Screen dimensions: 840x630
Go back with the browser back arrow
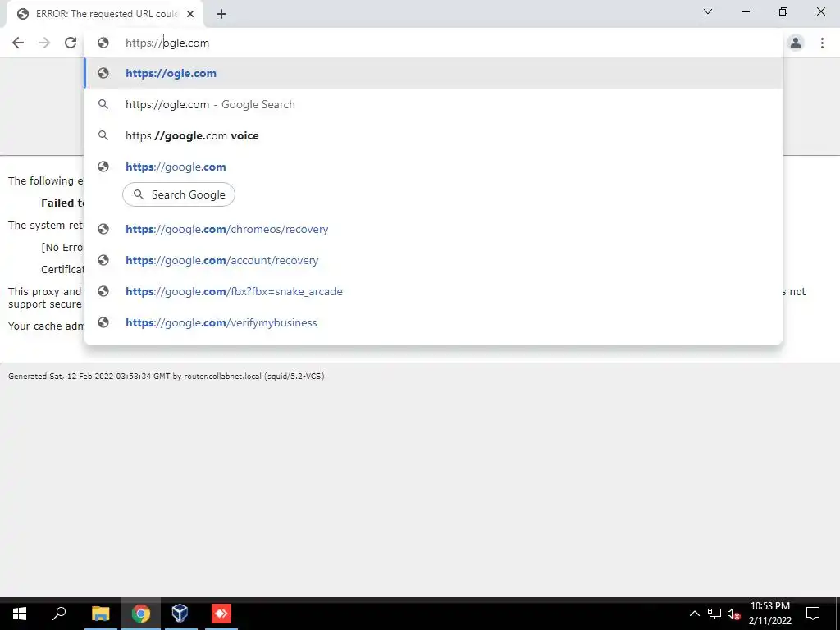[x=18, y=43]
